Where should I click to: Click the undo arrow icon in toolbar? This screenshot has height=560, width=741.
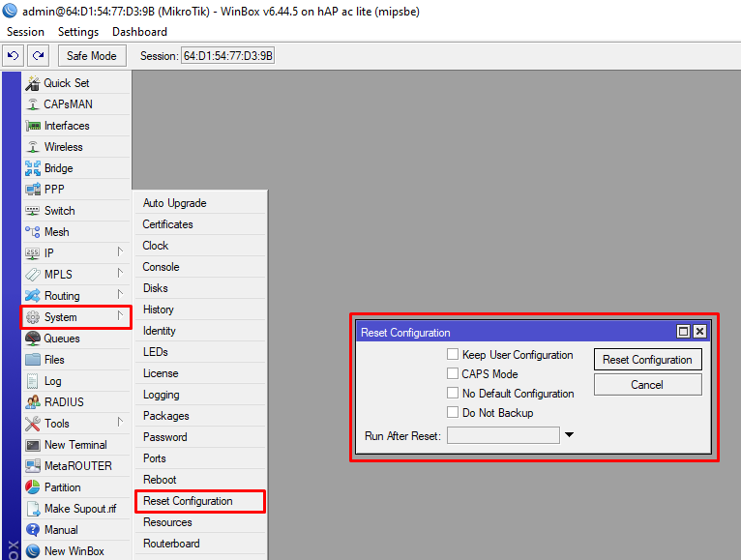[x=14, y=56]
